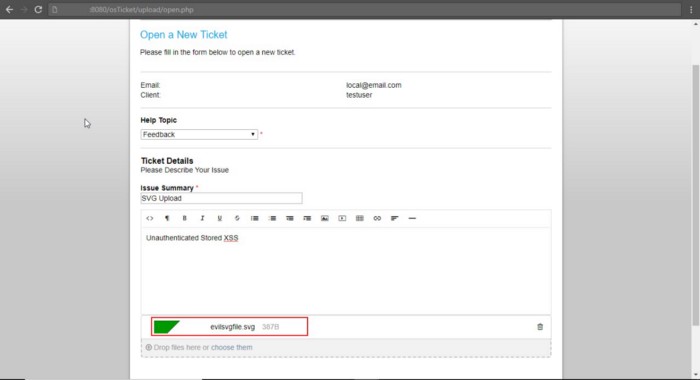Open text alignment options
Screen dimensions: 700x380
pos(395,218)
